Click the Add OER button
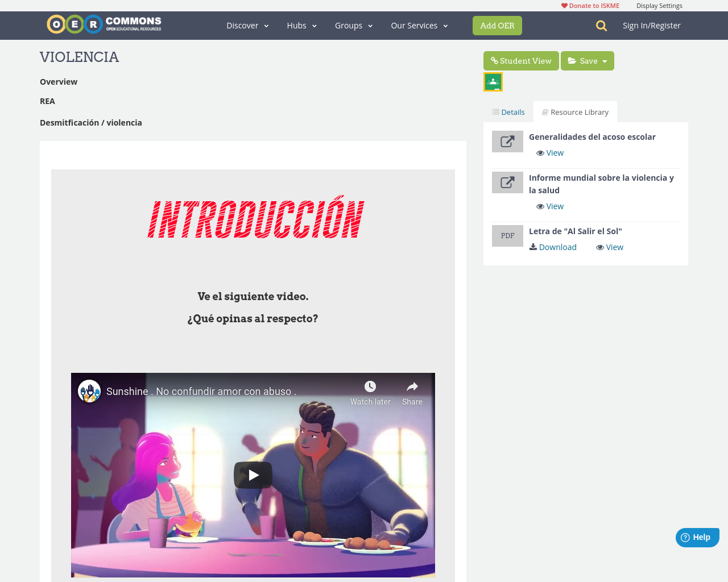 click(x=497, y=25)
